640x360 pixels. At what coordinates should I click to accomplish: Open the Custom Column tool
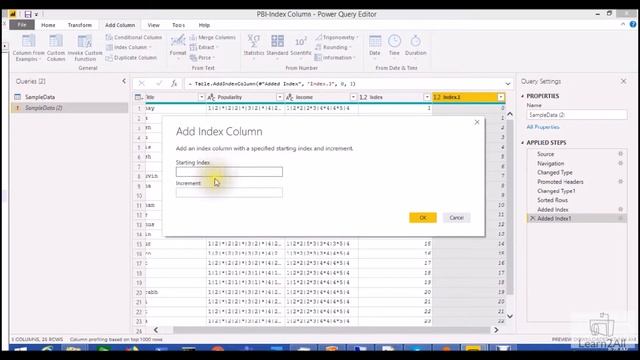point(56,47)
